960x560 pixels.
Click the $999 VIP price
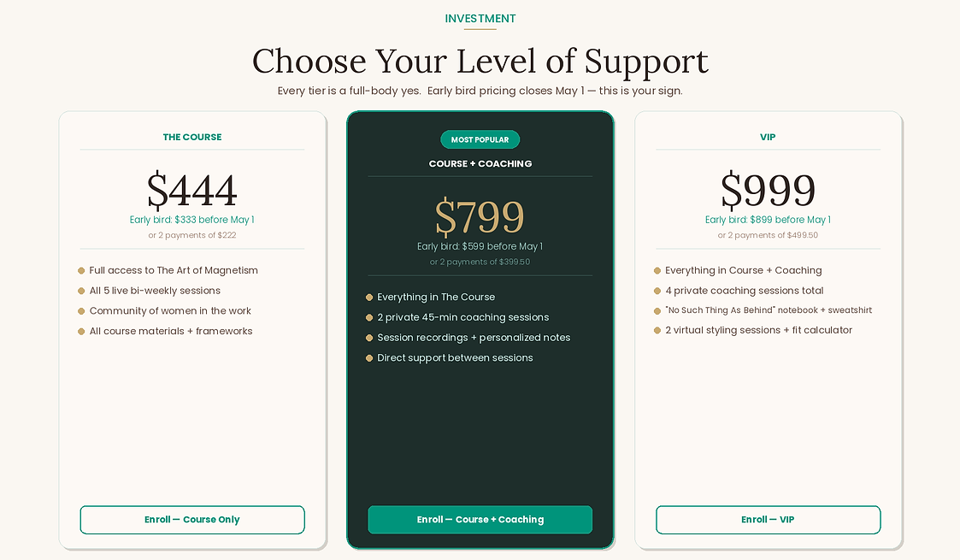[x=768, y=190]
